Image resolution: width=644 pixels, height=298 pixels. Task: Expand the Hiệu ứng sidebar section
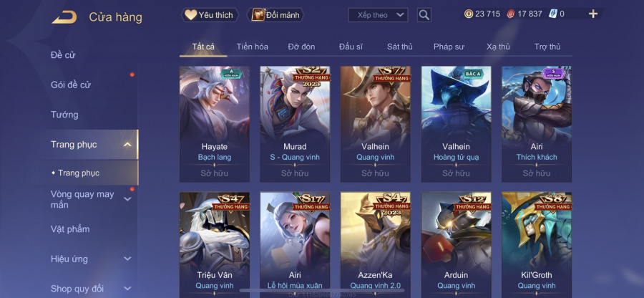[127, 259]
